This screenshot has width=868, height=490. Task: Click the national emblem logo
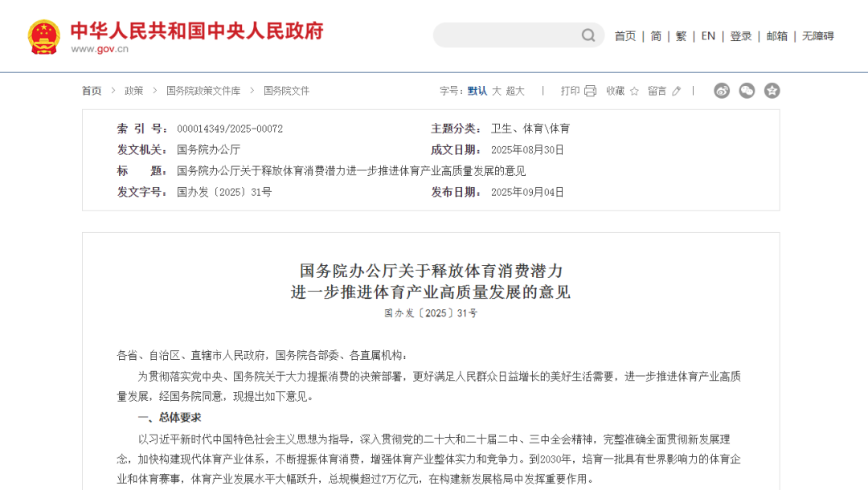point(43,36)
